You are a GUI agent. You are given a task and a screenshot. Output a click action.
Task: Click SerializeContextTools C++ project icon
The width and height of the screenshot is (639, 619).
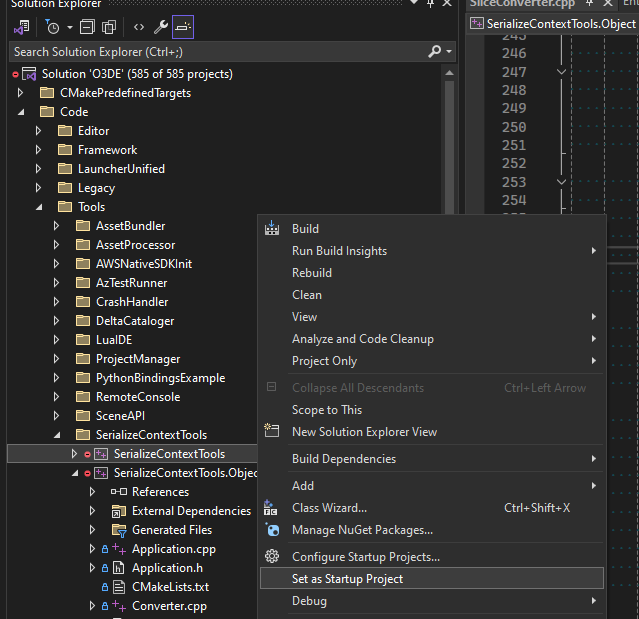click(x=101, y=454)
